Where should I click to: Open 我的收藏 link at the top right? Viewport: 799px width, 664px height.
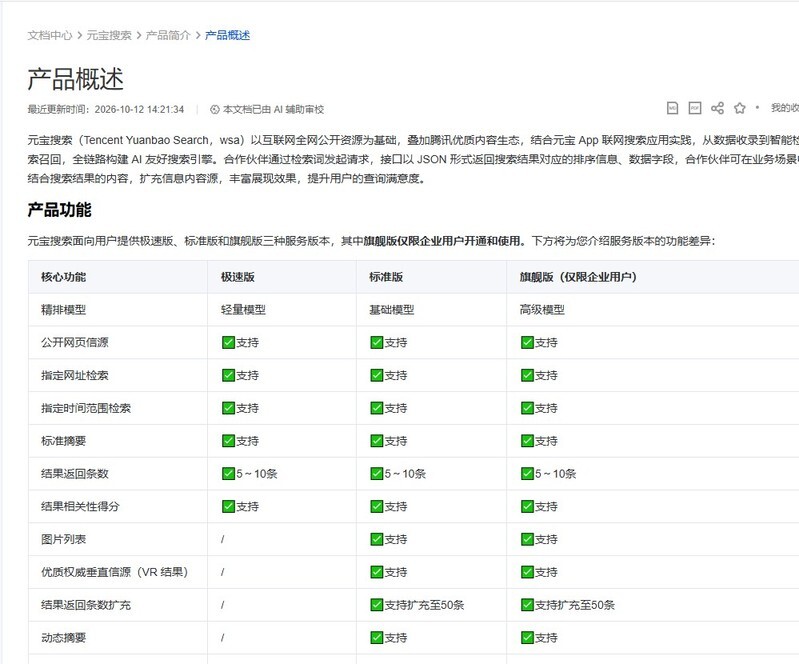(785, 108)
